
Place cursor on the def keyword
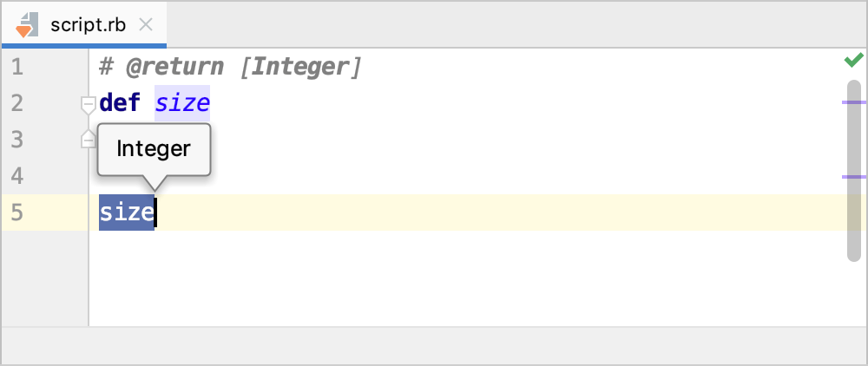pyautogui.click(x=121, y=103)
